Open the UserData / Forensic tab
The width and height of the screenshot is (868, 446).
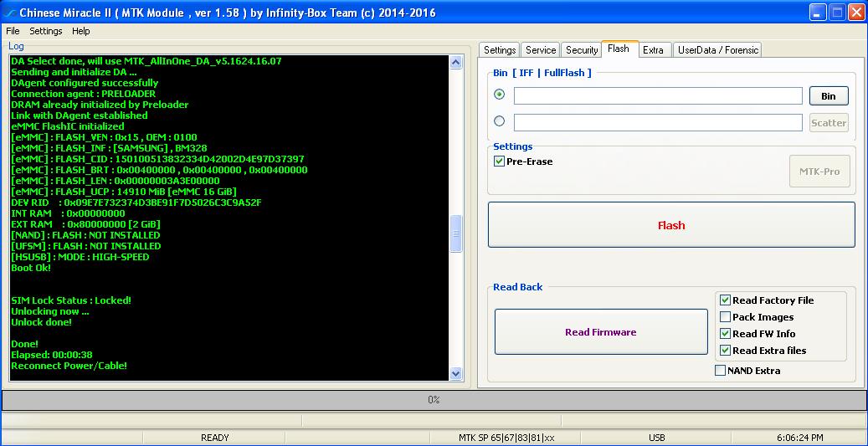tap(718, 50)
